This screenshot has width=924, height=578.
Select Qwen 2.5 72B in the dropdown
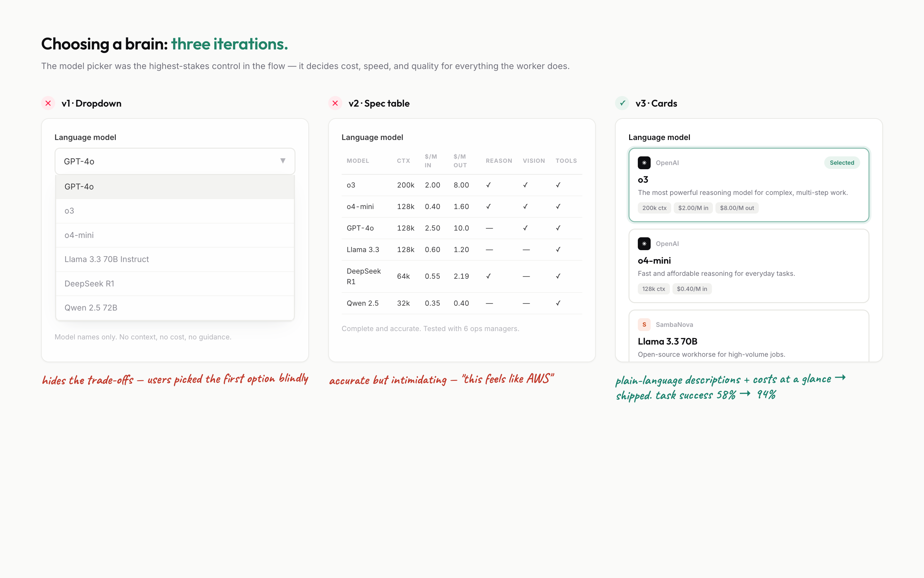tap(175, 308)
